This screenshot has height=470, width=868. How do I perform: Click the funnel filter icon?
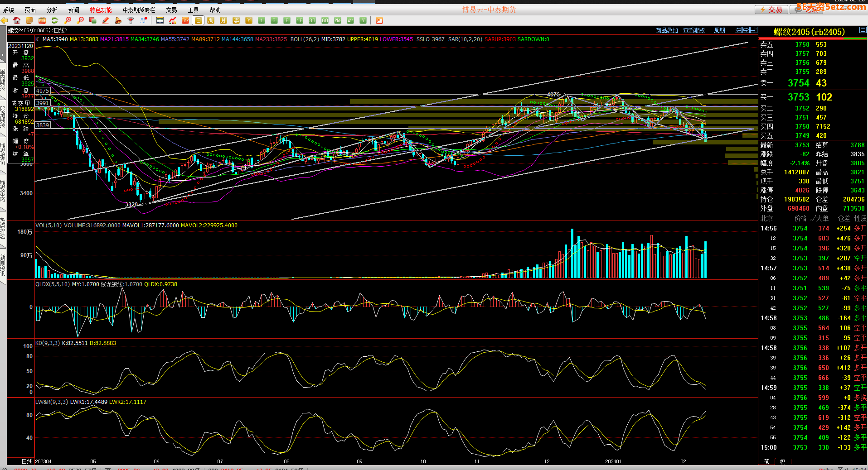(x=131, y=20)
